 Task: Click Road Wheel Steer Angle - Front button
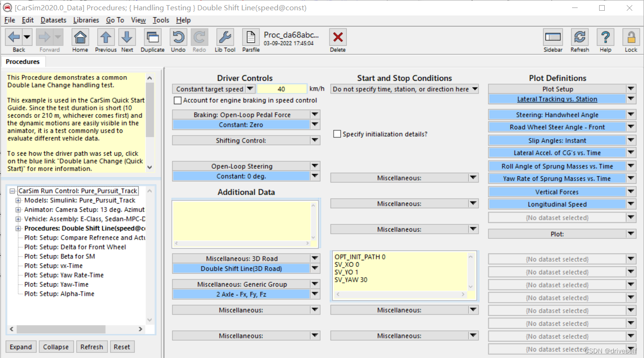557,127
